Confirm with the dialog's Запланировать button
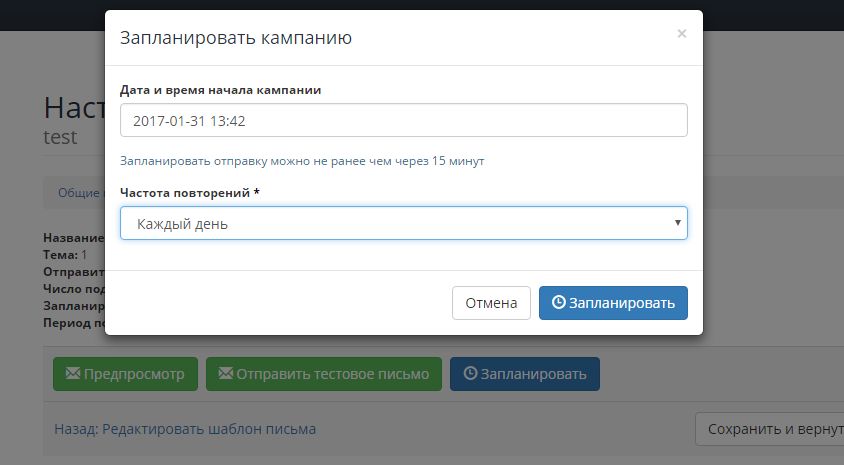Screen dimensions: 844x465 point(613,303)
